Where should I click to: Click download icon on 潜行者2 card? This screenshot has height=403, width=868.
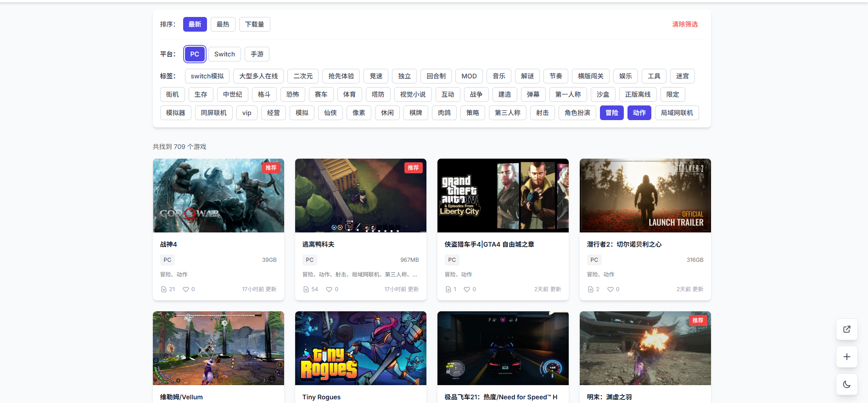(591, 289)
